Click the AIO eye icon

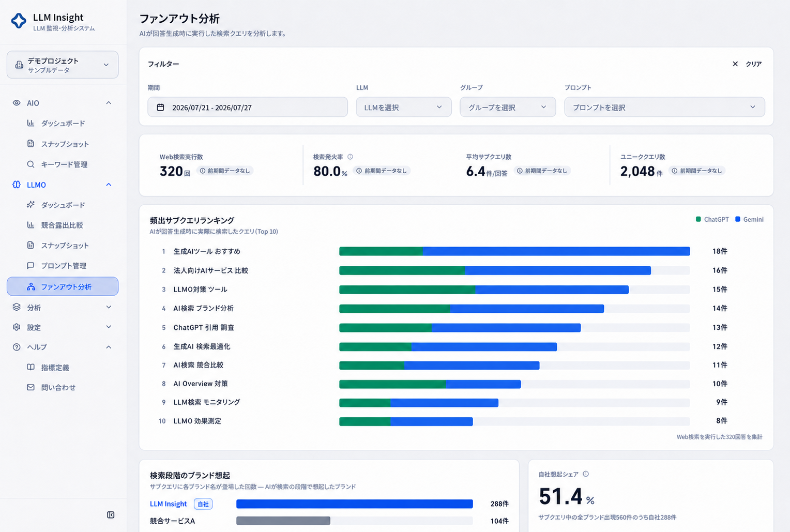[17, 103]
